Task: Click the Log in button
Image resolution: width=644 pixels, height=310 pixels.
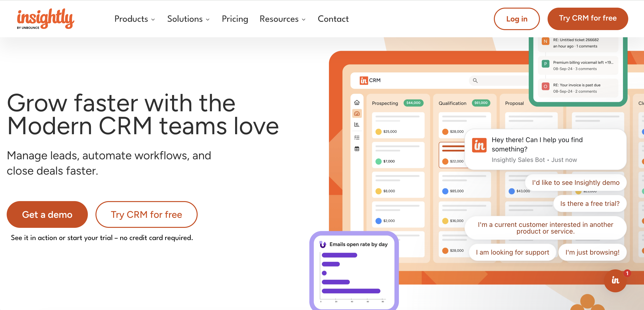Action: (x=517, y=19)
